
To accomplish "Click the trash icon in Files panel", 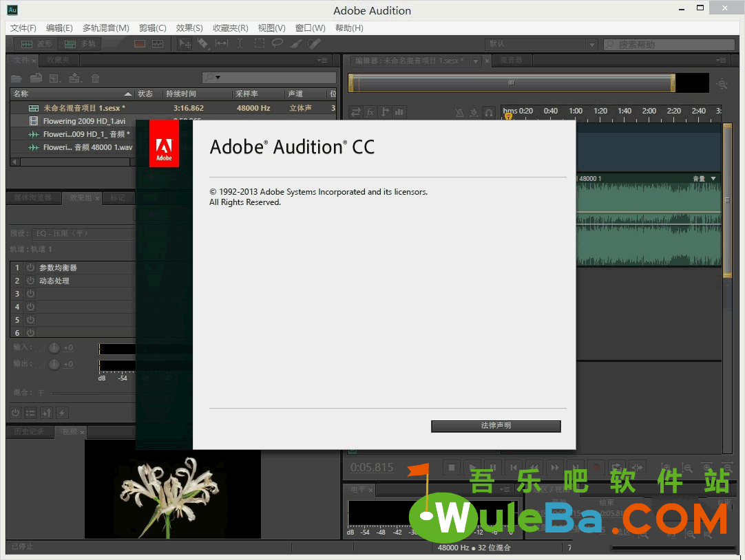I will click(x=96, y=78).
